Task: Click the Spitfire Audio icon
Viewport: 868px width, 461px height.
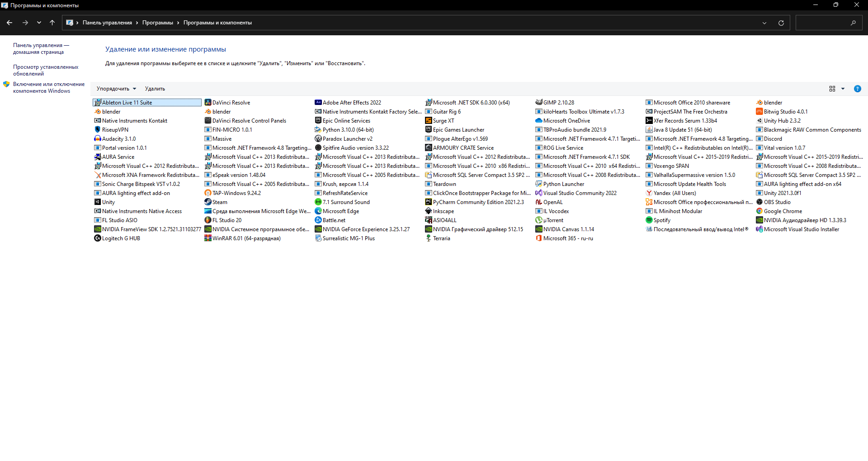Action: coord(318,148)
